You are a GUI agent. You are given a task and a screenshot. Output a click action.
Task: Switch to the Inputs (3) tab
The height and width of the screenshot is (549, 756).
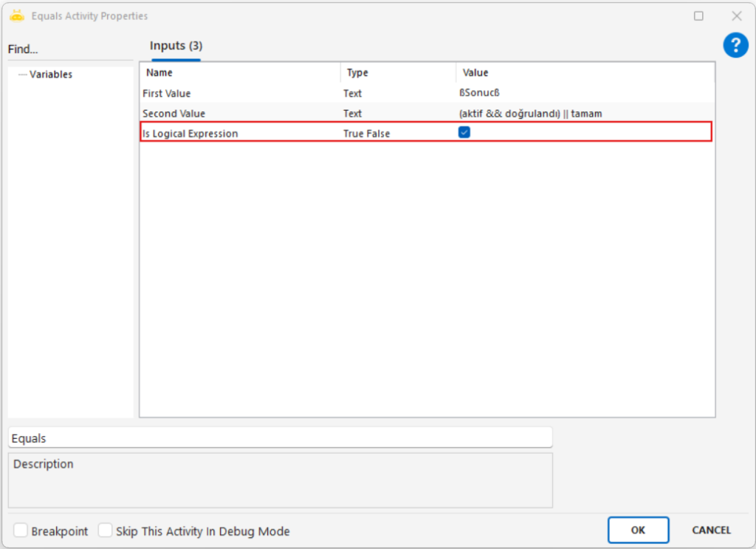click(176, 46)
